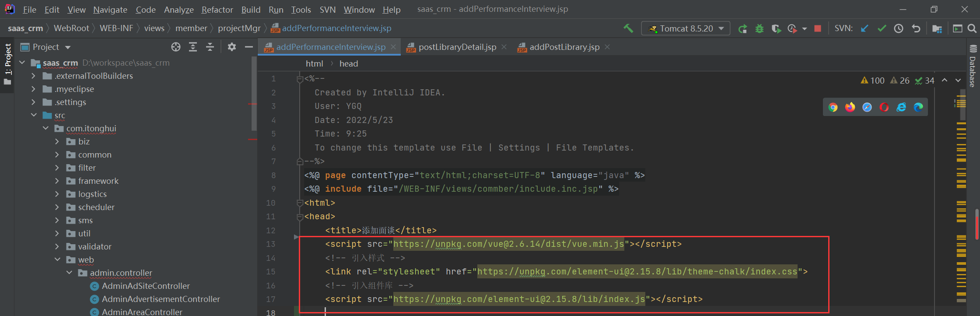Locate current file with the target icon

[x=176, y=47]
